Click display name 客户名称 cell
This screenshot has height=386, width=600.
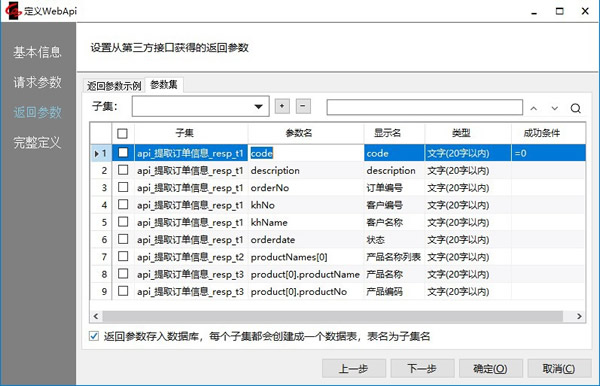pos(394,222)
